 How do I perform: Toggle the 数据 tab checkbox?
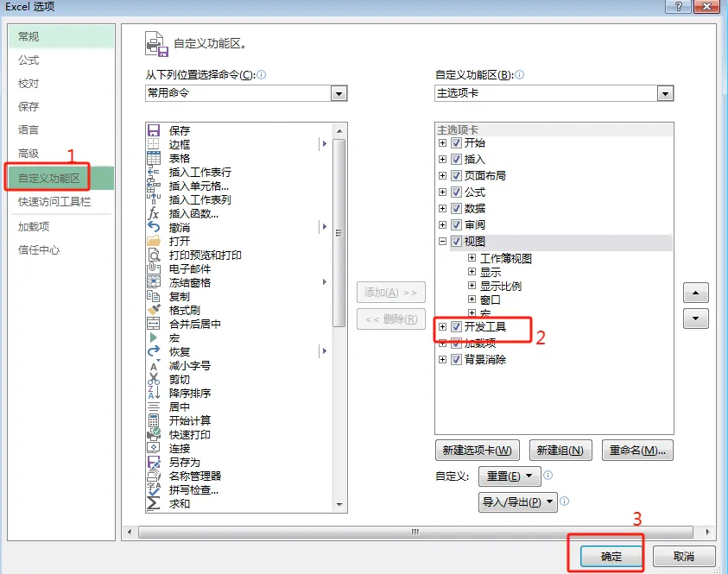[456, 208]
